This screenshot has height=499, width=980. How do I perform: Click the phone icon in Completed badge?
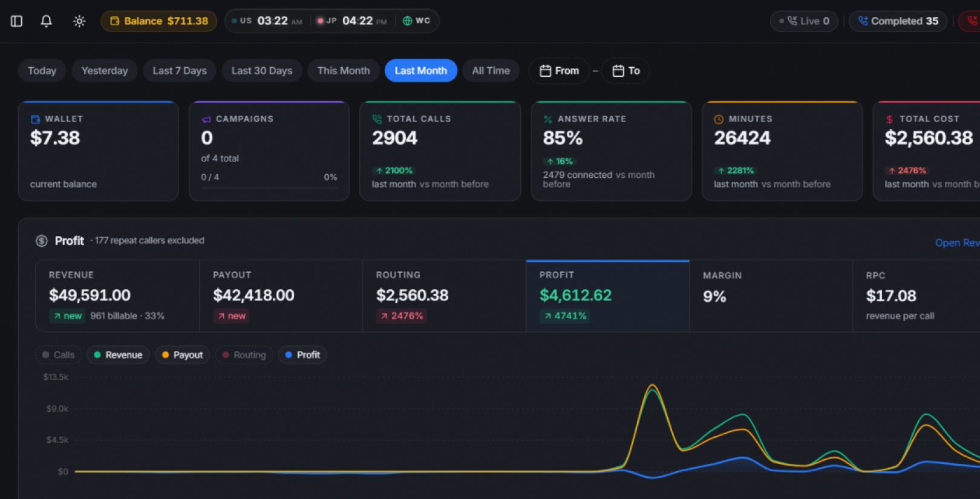[863, 21]
